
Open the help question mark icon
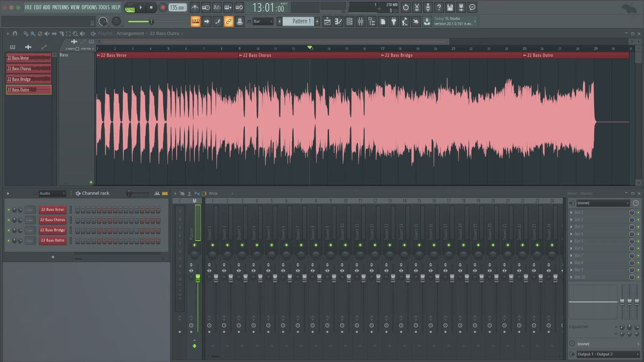point(438,8)
